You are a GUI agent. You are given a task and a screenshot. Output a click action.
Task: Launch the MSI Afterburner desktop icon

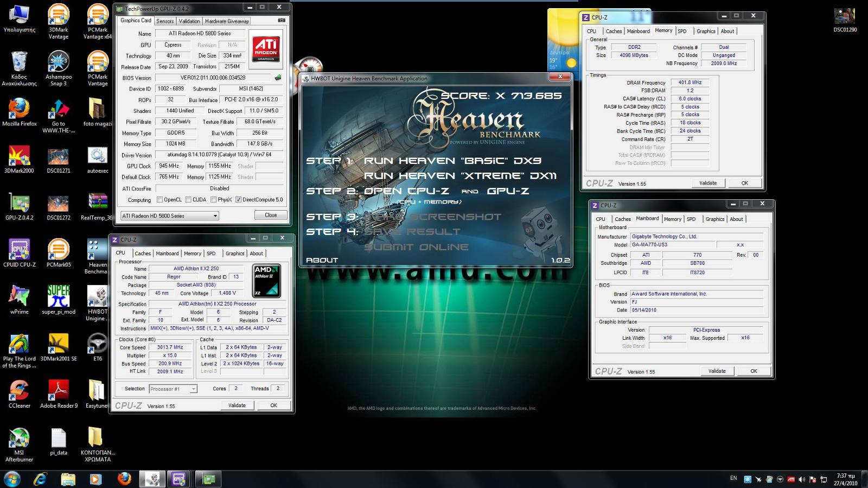pos(20,445)
